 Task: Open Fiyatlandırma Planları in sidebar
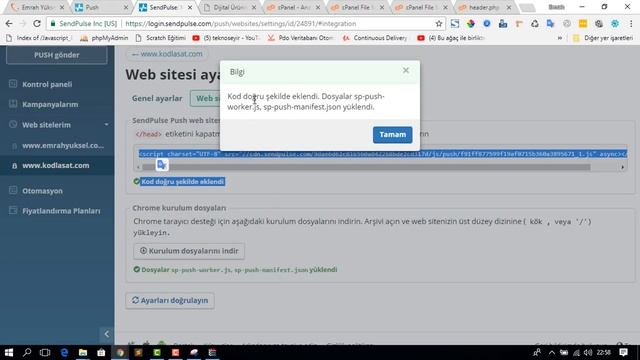[61, 211]
